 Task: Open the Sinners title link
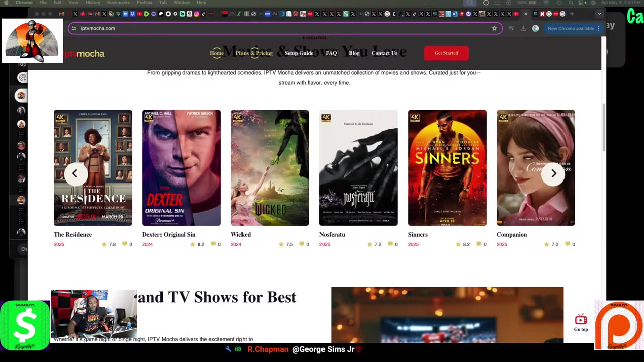click(418, 234)
